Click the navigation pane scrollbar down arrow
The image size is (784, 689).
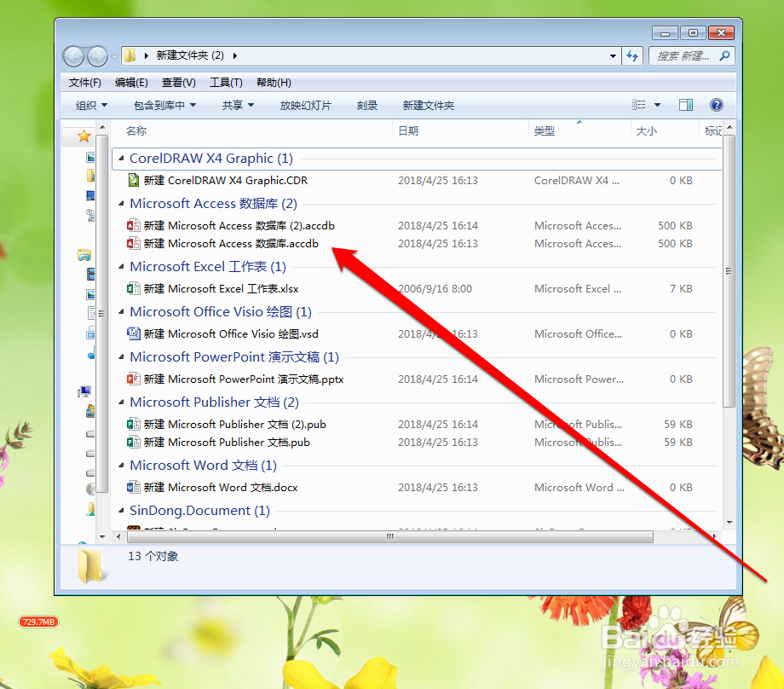tap(102, 536)
